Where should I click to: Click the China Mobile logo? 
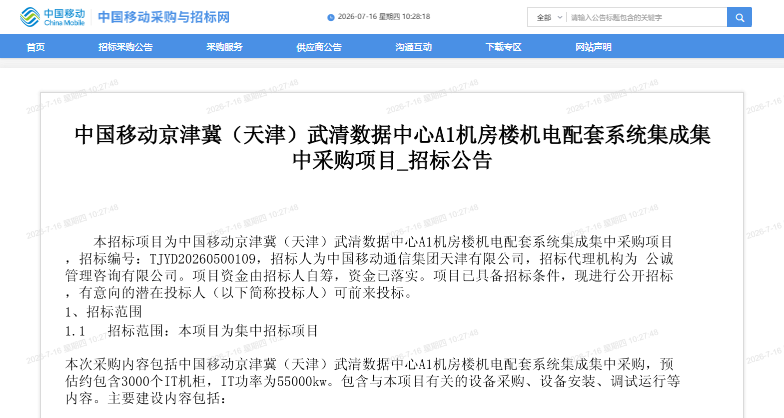52,17
